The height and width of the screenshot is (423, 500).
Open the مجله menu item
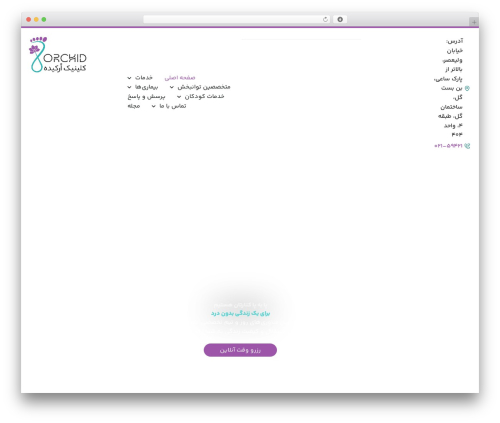click(x=134, y=106)
